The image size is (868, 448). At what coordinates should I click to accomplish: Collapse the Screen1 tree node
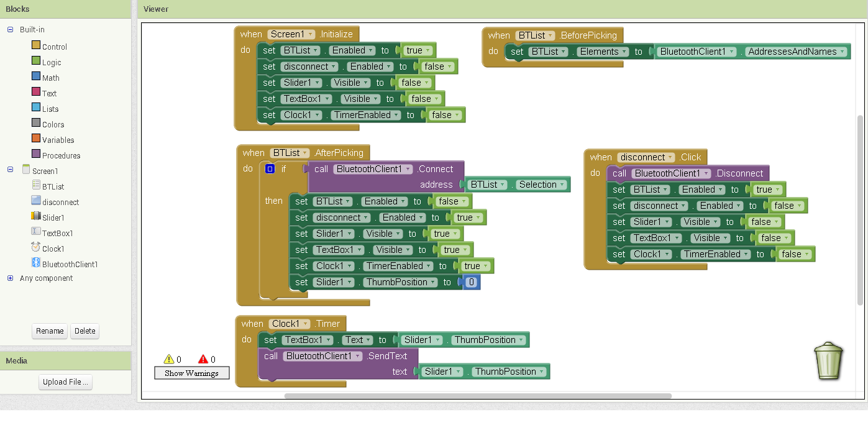10,170
